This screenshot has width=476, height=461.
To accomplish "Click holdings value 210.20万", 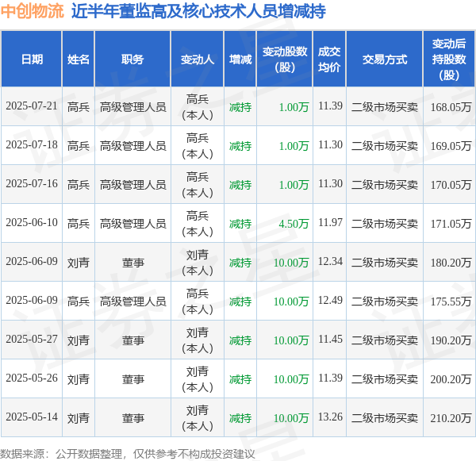I will (x=451, y=418).
